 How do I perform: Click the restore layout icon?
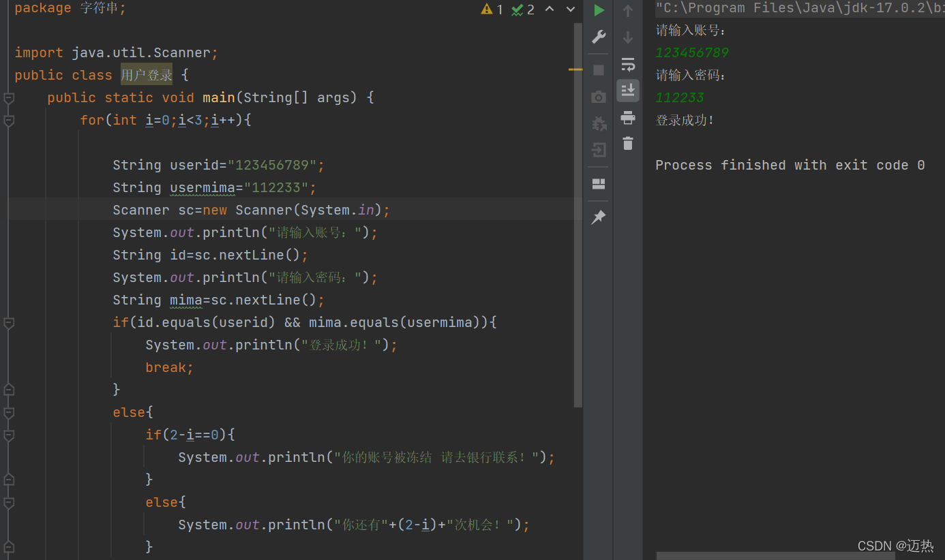tap(599, 184)
